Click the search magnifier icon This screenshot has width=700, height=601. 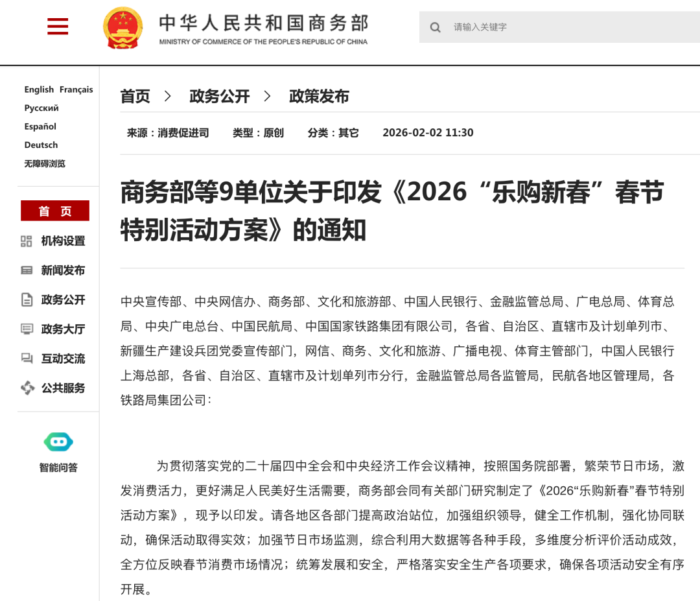436,27
